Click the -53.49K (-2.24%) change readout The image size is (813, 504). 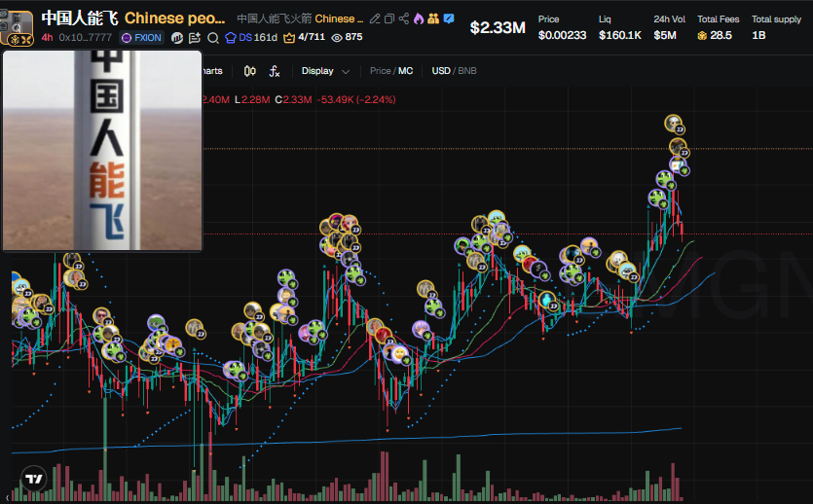click(356, 99)
